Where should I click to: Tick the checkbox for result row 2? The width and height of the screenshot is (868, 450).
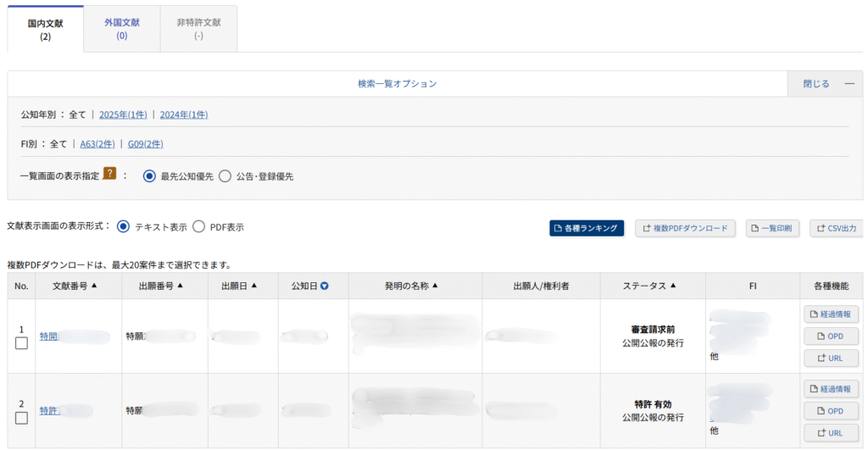(x=21, y=418)
